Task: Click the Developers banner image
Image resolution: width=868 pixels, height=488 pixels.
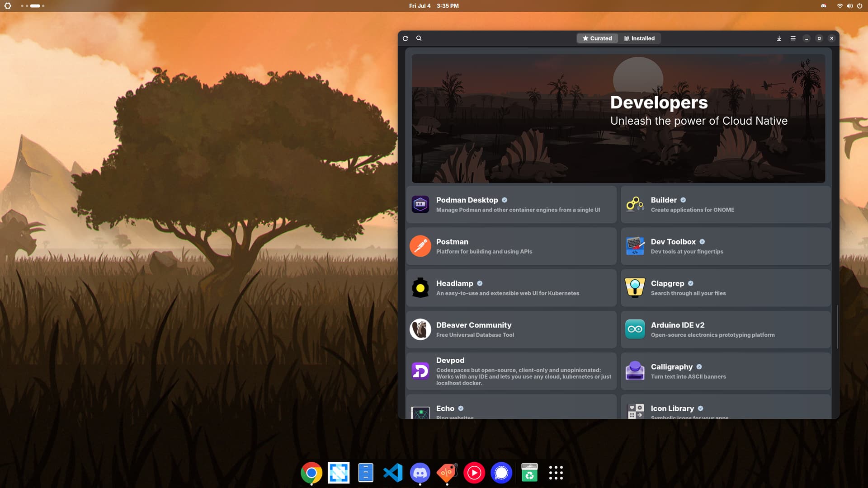Action: pyautogui.click(x=618, y=118)
